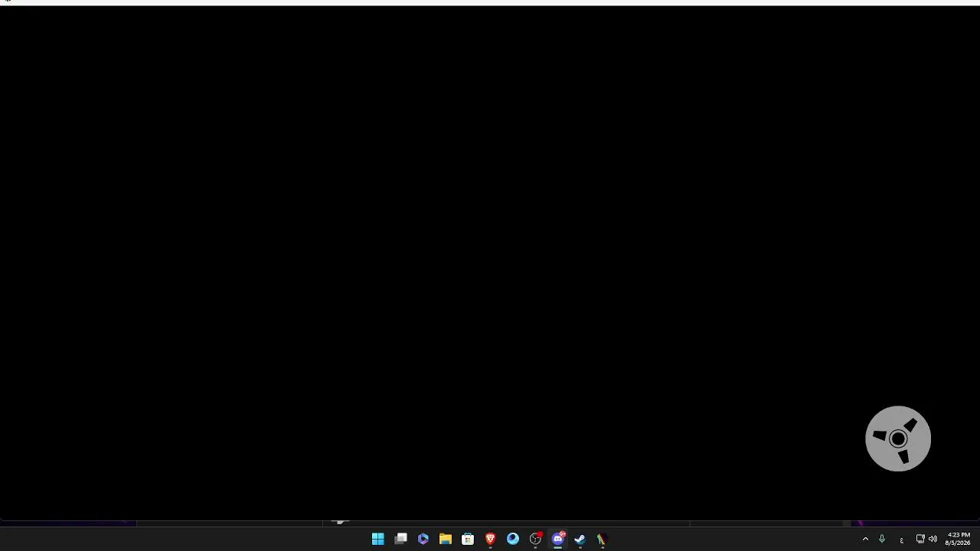The image size is (980, 551).
Task: Switch to the Discord window
Action: pyautogui.click(x=558, y=540)
